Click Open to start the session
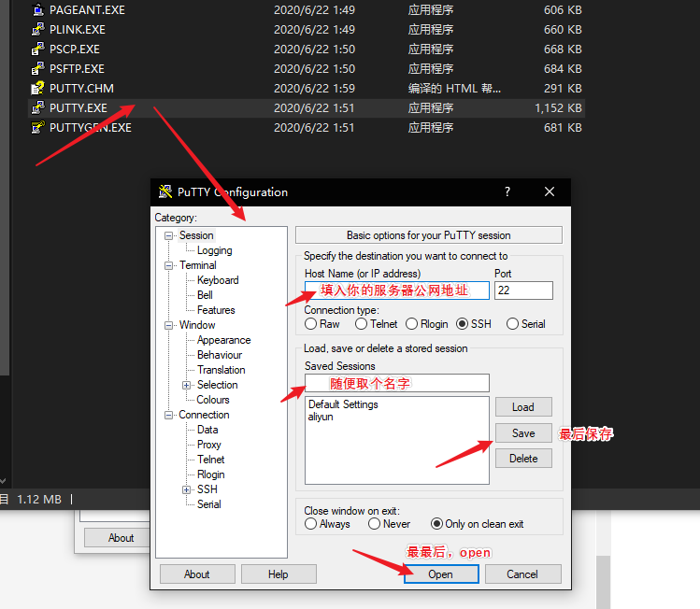700x609 pixels. coord(441,574)
